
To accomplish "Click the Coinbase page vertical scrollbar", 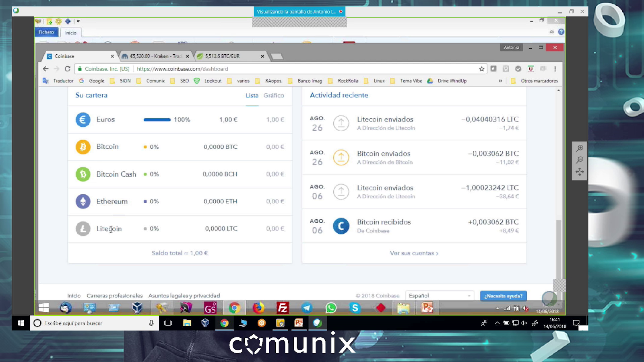I will tap(558, 249).
